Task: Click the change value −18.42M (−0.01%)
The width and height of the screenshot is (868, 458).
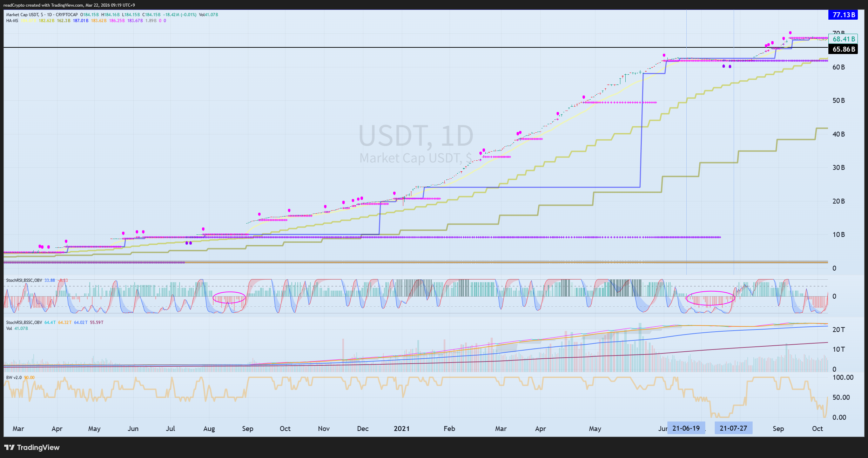Action: (180, 15)
